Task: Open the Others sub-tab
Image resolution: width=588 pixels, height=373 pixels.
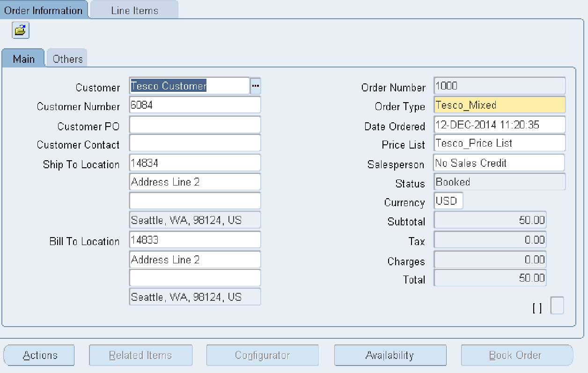Action: (67, 59)
